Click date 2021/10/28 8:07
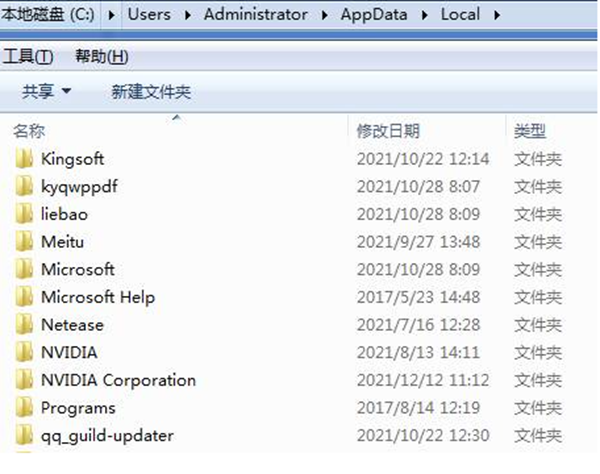Viewport: 600px width, 474px height. tap(418, 187)
